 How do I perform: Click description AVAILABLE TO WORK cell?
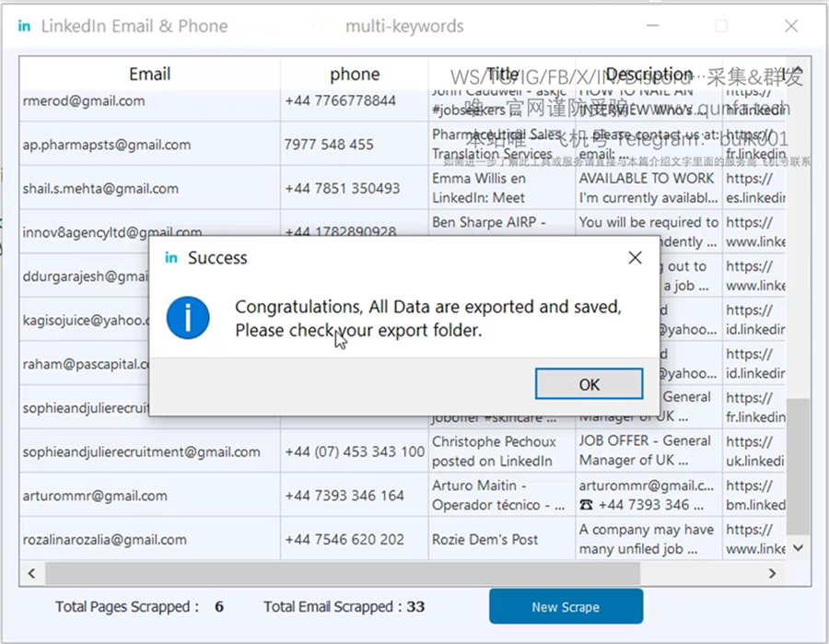pyautogui.click(x=648, y=188)
